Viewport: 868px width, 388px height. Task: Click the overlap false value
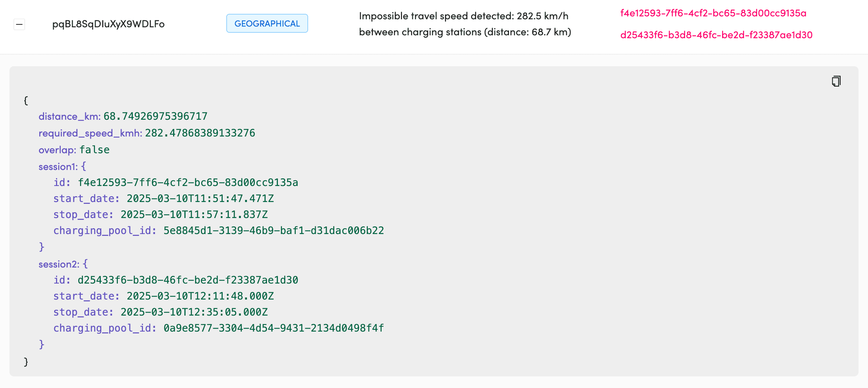click(x=95, y=150)
